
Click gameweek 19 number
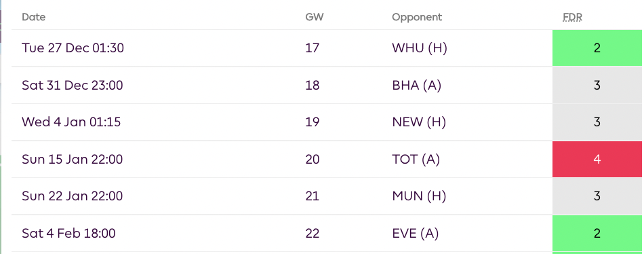(x=312, y=122)
